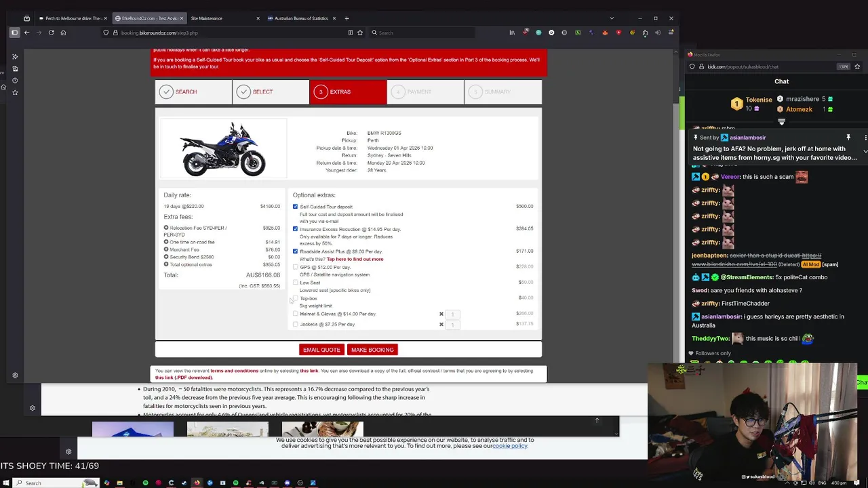Expand Relocation Fee SYD-PER info icon

coord(166,228)
